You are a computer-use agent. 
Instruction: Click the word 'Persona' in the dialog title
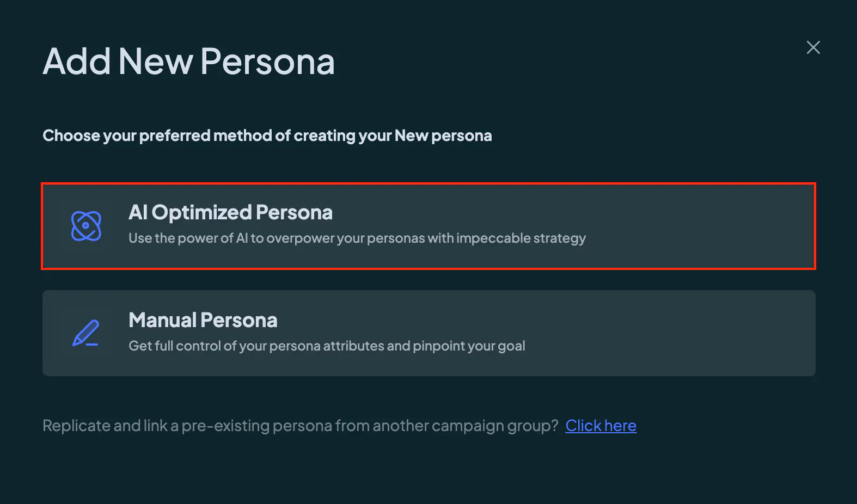(267, 61)
